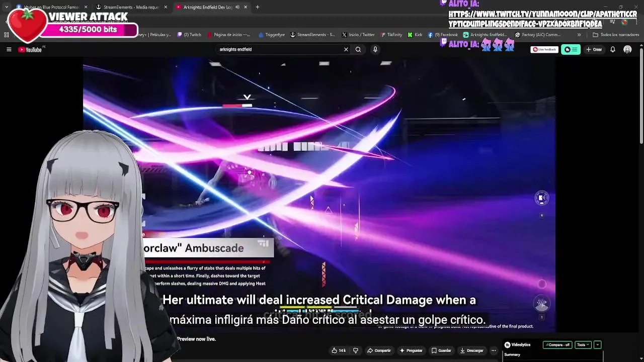Screen dimensions: 644x362
Task: Open the StreamElements bookmark
Action: (x=312, y=35)
